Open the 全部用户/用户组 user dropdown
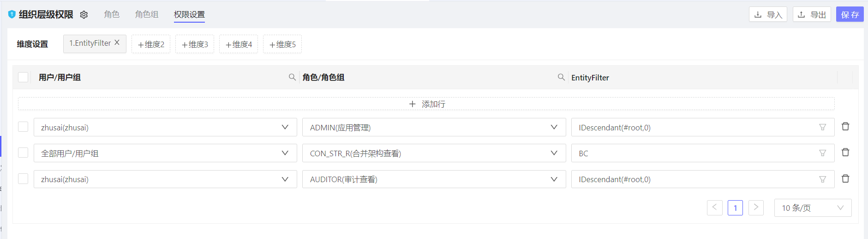 click(285, 153)
